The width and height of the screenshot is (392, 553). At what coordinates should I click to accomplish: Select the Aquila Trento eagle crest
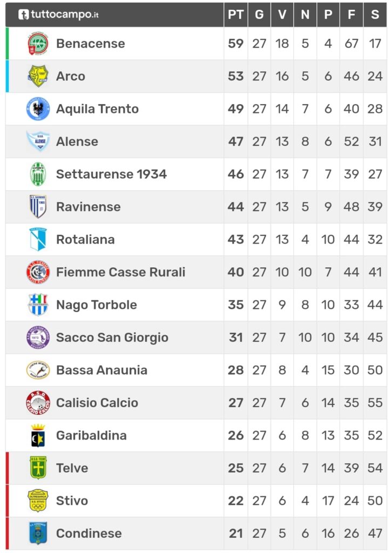(x=38, y=109)
